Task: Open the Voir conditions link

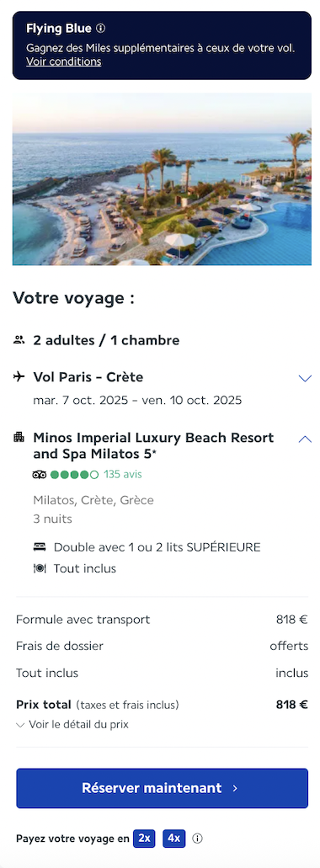Action: tap(64, 61)
